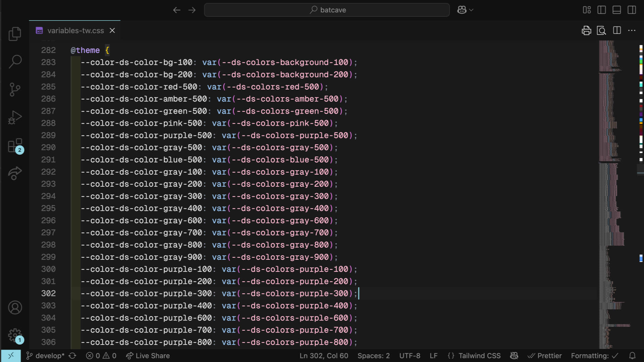This screenshot has width=644, height=362.
Task: Open the Accounts menu
Action: [x=15, y=307]
